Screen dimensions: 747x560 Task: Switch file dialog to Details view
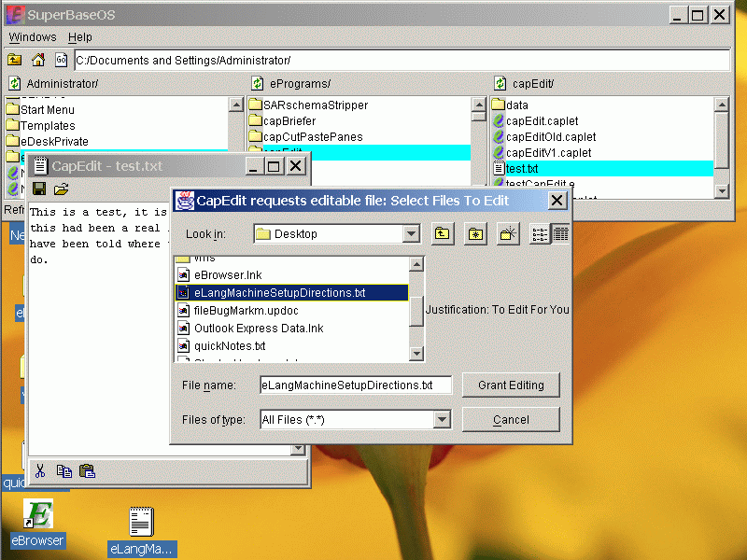pos(560,234)
